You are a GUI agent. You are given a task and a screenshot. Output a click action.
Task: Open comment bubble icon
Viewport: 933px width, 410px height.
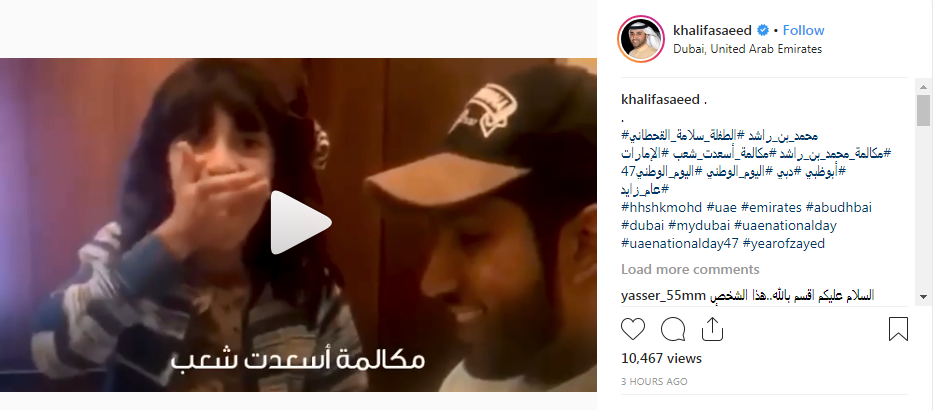point(673,329)
